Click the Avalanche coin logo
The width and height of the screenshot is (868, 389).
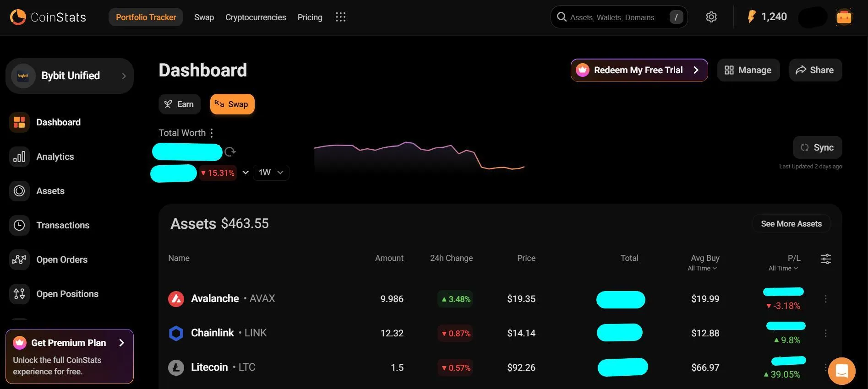pyautogui.click(x=176, y=299)
